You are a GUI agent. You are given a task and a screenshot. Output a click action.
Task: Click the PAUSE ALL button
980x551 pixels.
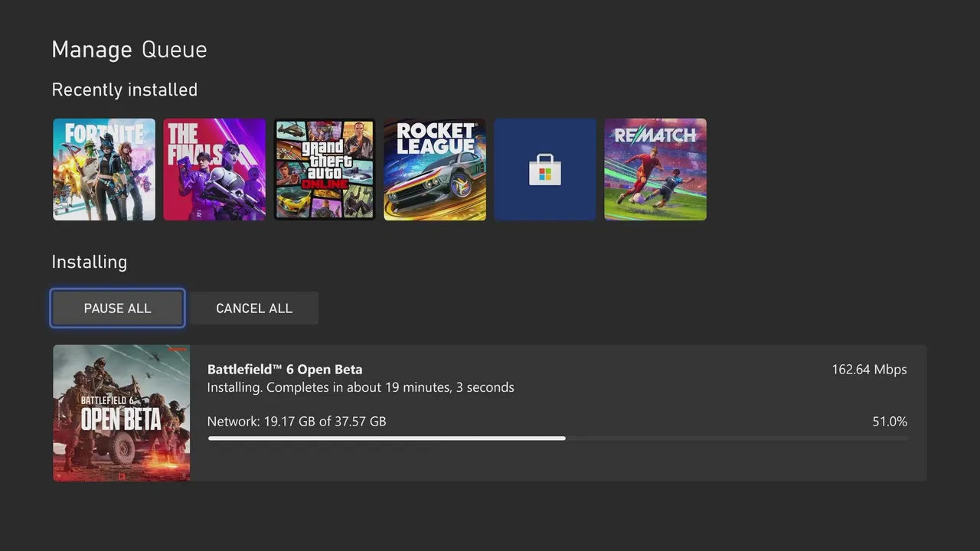[x=117, y=308]
